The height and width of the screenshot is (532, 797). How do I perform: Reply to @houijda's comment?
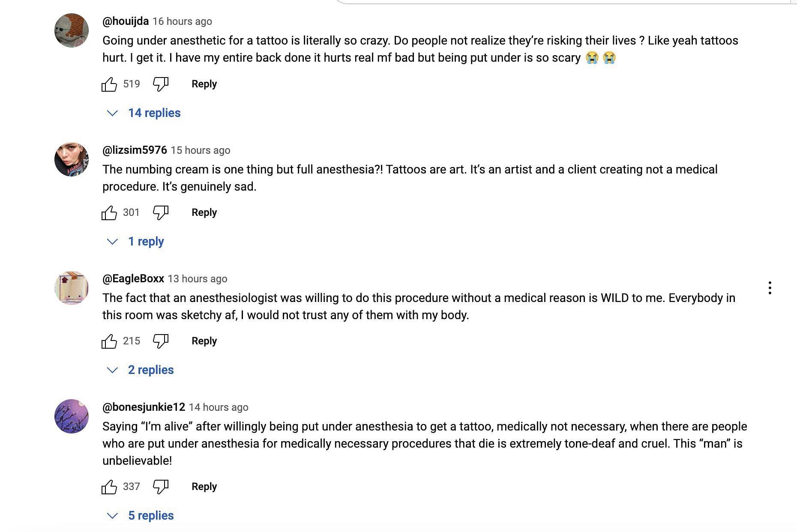pyautogui.click(x=204, y=84)
